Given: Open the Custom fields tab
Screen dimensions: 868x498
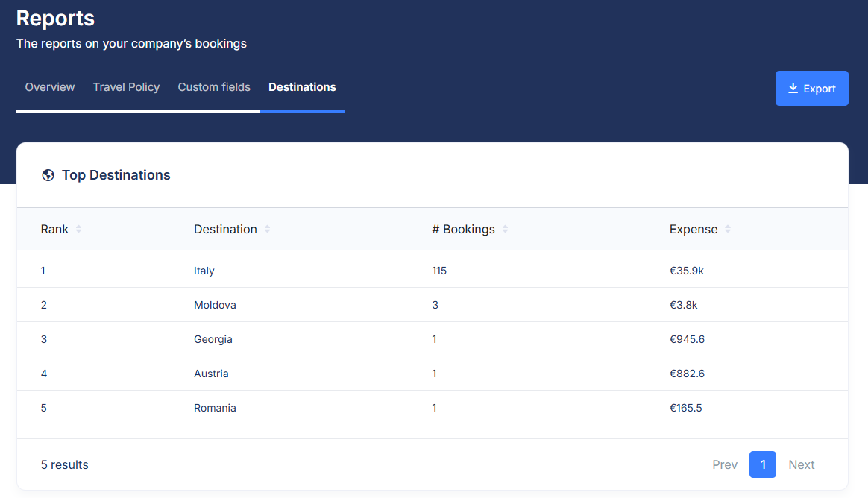Looking at the screenshot, I should [x=214, y=87].
